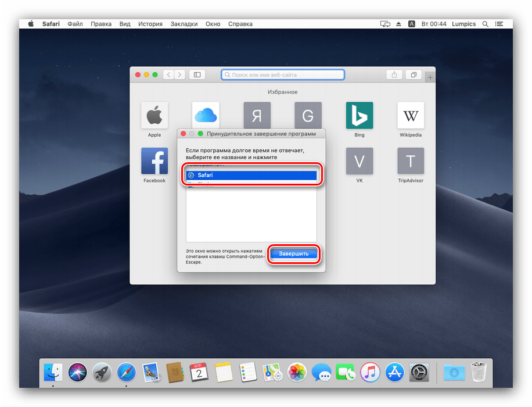
Task: Select Safari in the force quit list
Action: 251,175
